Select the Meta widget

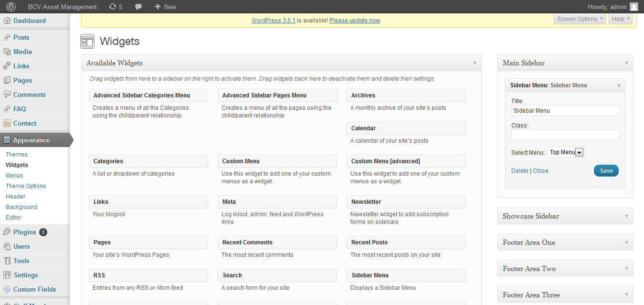(x=277, y=202)
